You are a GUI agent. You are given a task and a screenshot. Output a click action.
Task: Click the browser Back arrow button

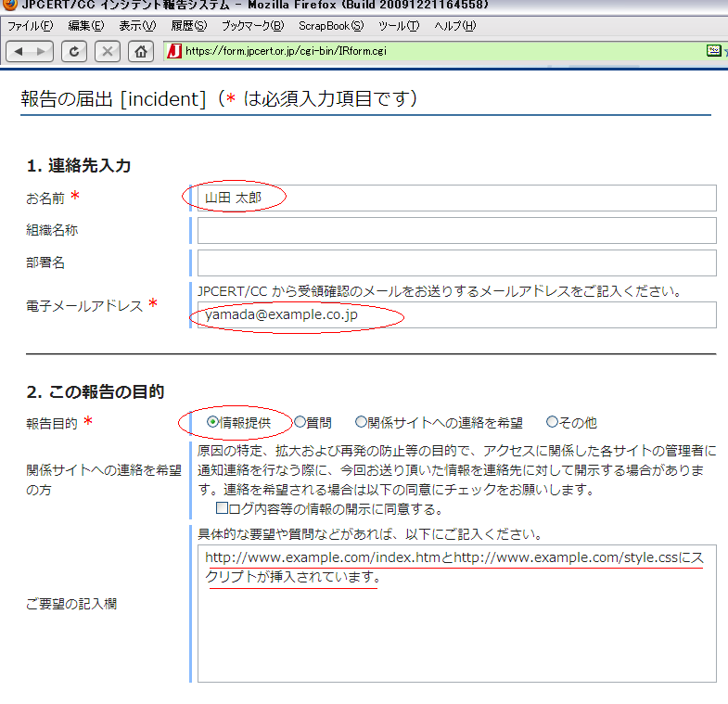click(19, 51)
